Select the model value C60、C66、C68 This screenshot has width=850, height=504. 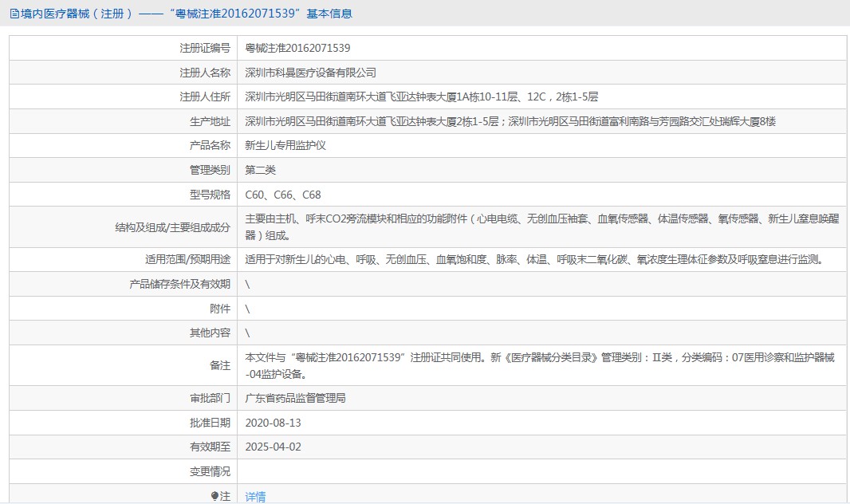pos(283,195)
